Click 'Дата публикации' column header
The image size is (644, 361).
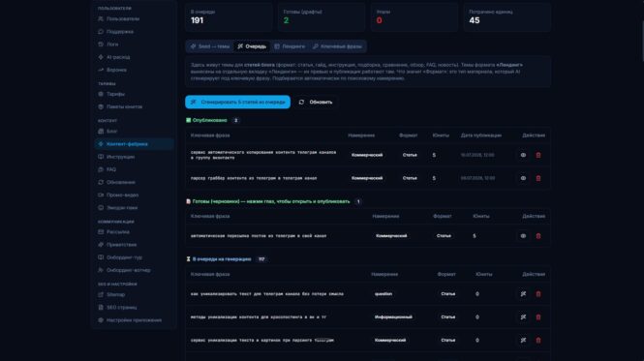click(481, 135)
